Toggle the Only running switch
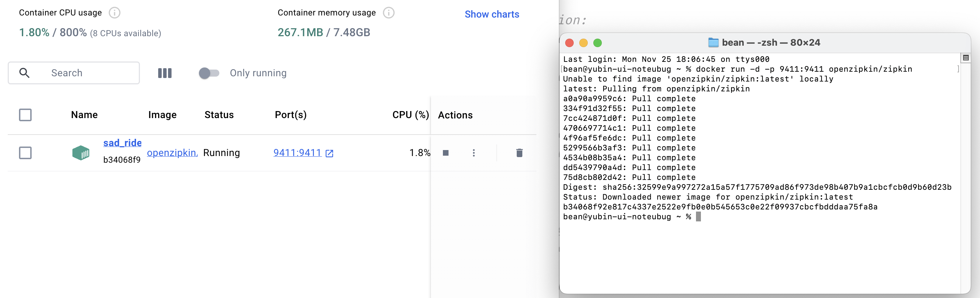This screenshot has width=980, height=298. (209, 73)
